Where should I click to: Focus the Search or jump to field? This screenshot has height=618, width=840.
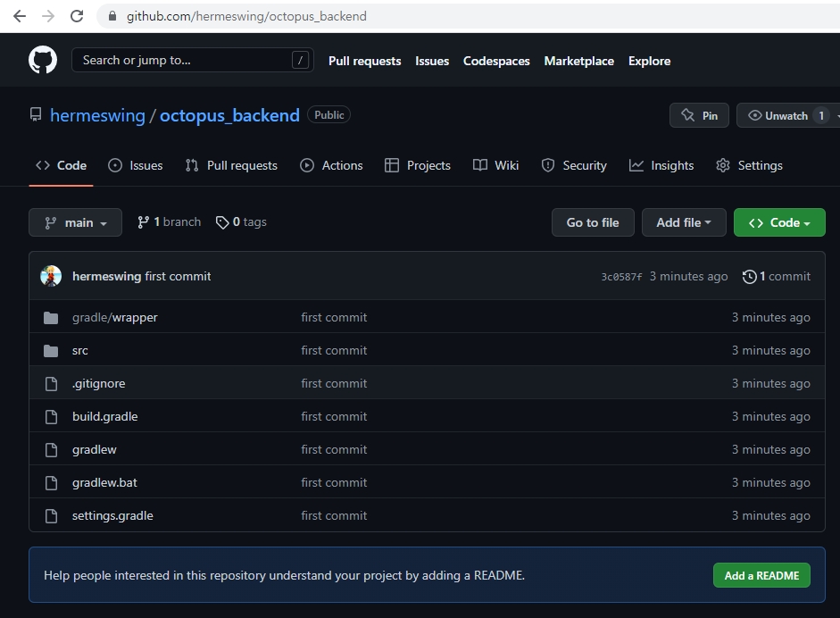click(x=192, y=60)
